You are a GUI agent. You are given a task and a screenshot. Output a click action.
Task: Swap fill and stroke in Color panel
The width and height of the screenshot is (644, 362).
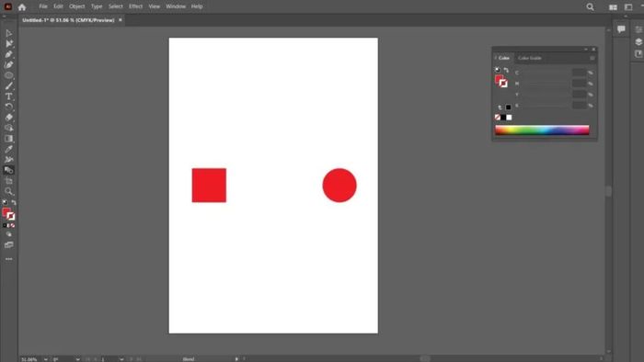pyautogui.click(x=506, y=70)
